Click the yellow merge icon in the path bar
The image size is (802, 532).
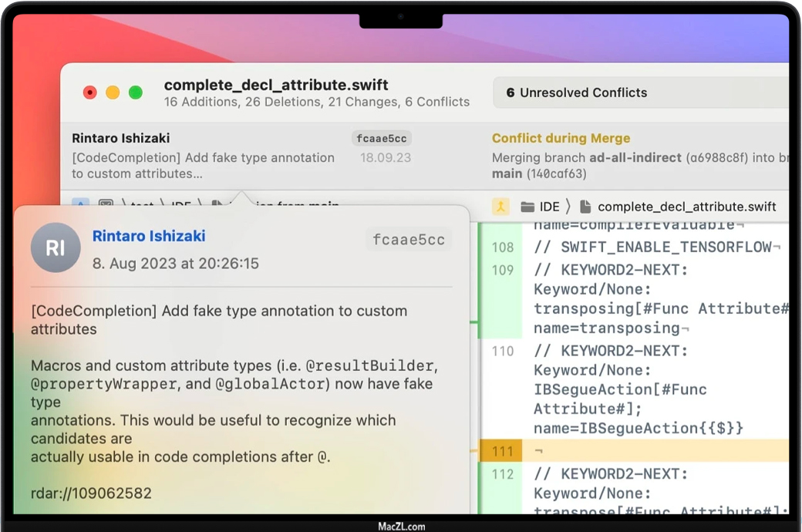501,207
